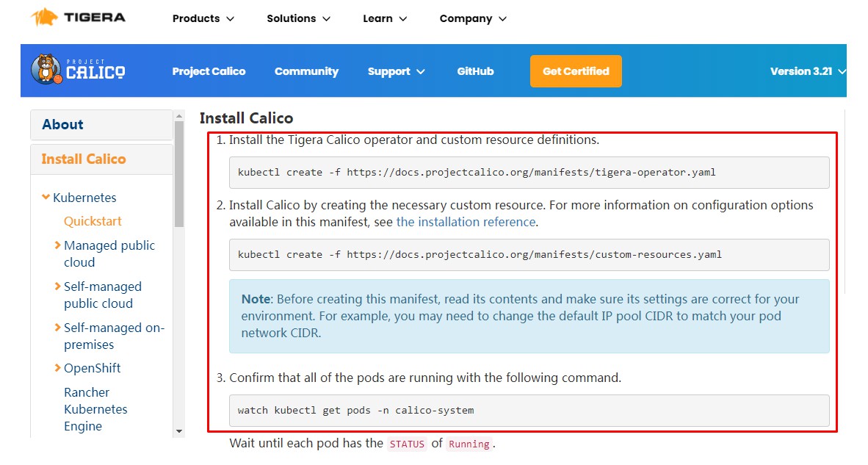This screenshot has width=868, height=465.
Task: Select Quickstart in the sidebar
Action: (x=93, y=221)
